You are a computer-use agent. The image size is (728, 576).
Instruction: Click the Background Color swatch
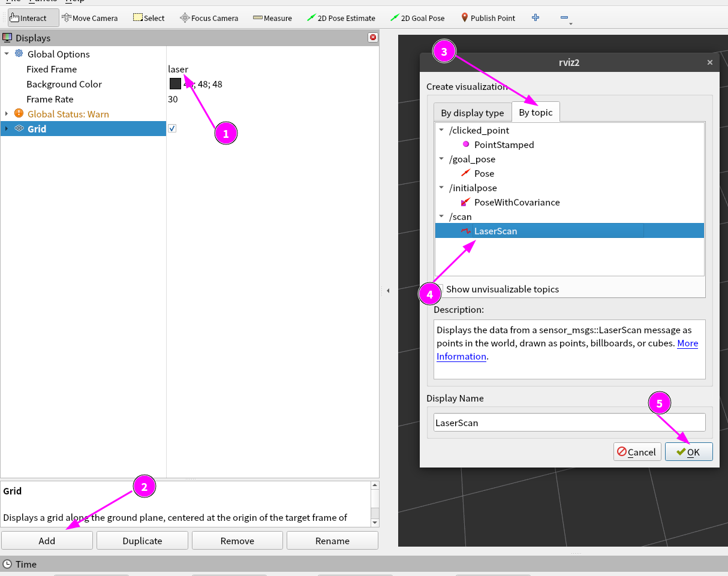coord(175,84)
